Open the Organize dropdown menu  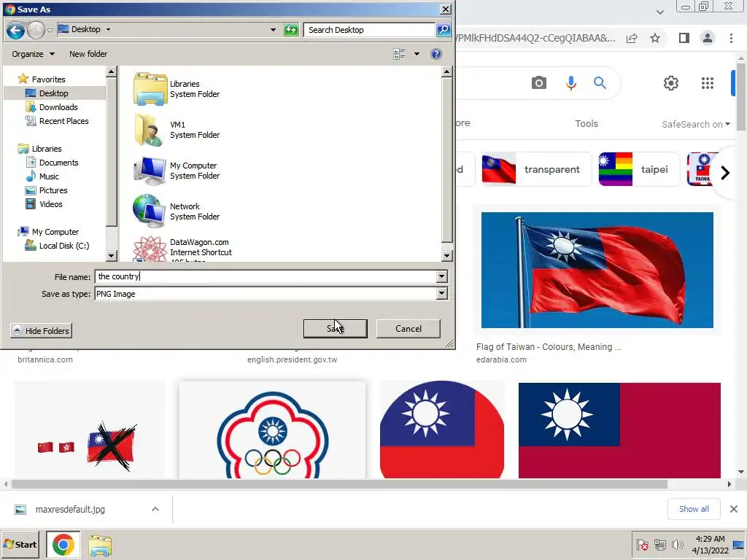[x=33, y=54]
